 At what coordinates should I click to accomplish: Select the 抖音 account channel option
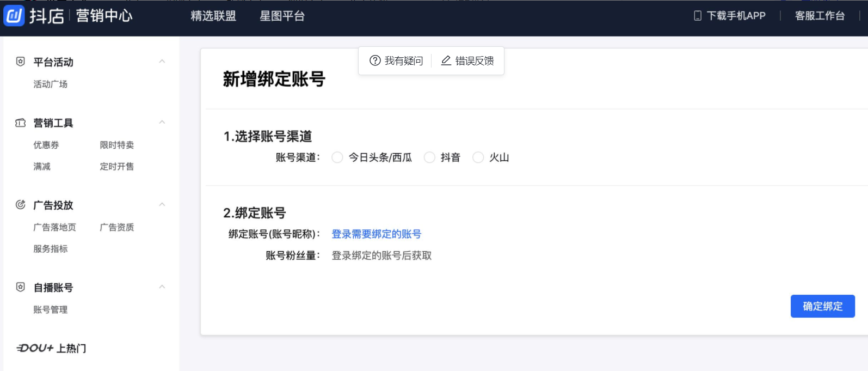(x=429, y=157)
